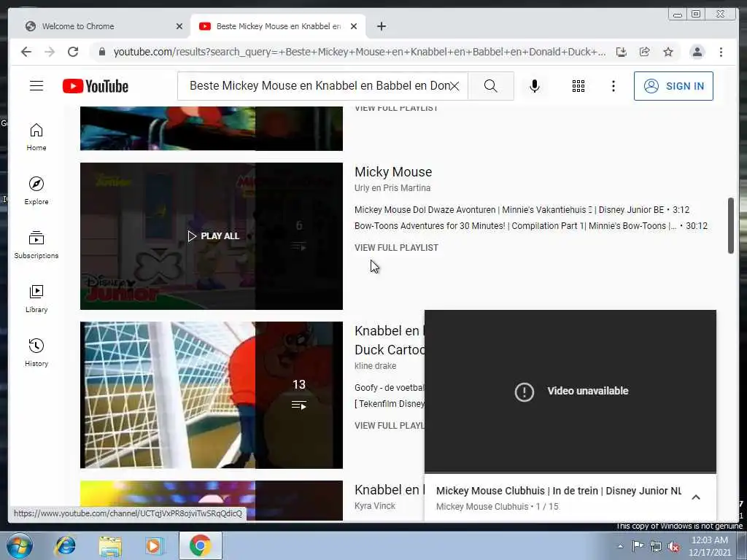747x560 pixels.
Task: Click the install/download icon in address bar
Action: pyautogui.click(x=622, y=52)
